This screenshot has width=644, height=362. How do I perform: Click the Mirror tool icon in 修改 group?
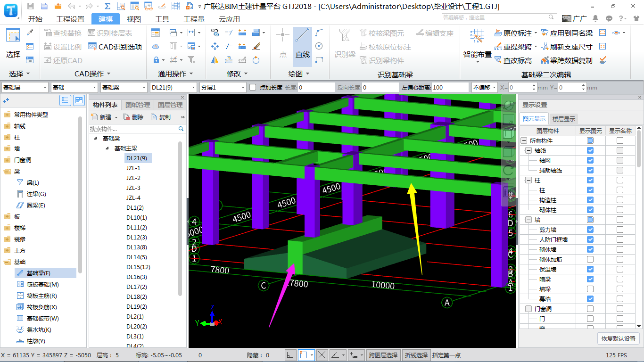click(215, 60)
